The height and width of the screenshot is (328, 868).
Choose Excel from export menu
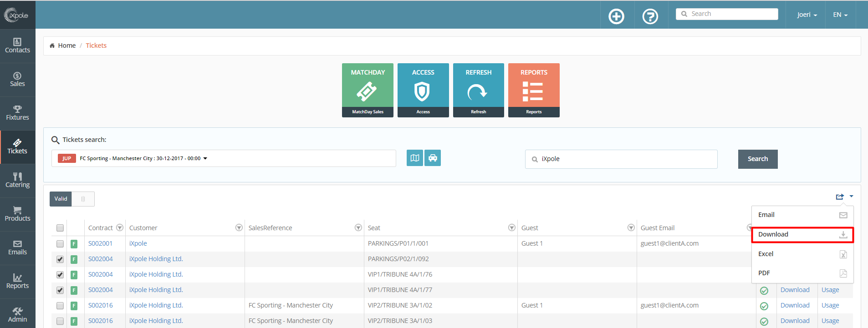(802, 254)
